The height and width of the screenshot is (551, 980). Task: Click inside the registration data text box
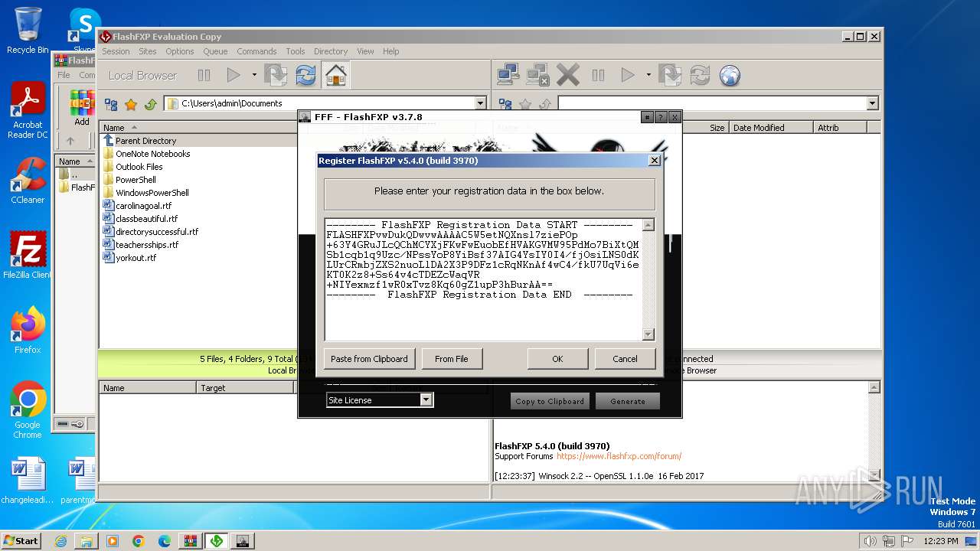click(483, 279)
